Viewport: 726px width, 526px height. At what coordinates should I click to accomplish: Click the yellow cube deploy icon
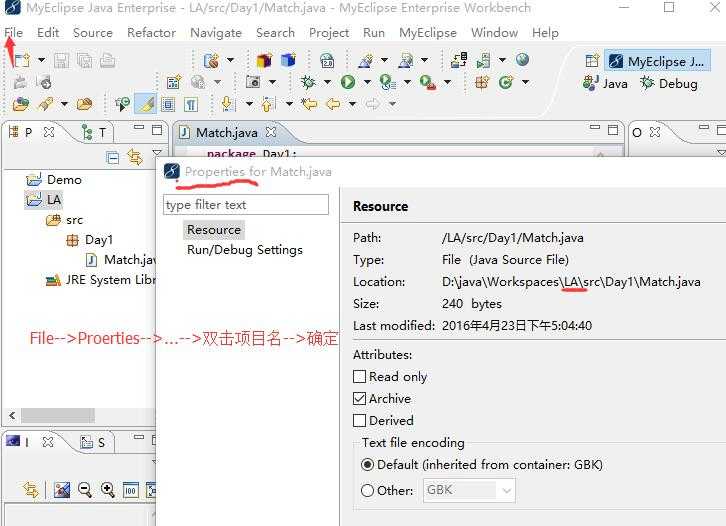264,60
